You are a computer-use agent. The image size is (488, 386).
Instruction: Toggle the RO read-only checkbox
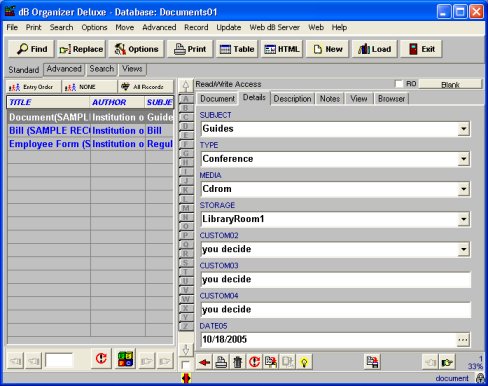pos(399,84)
